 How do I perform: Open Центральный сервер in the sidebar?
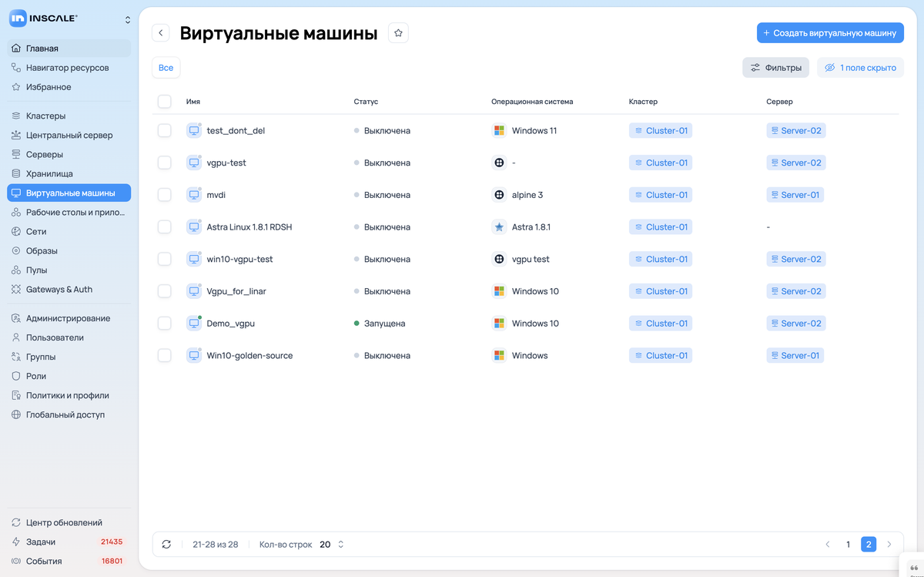(x=69, y=136)
